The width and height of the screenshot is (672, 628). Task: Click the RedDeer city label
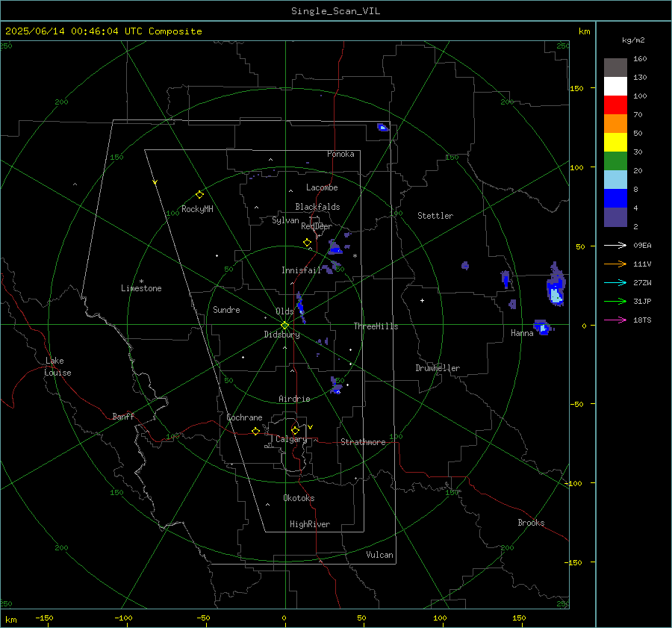[317, 226]
